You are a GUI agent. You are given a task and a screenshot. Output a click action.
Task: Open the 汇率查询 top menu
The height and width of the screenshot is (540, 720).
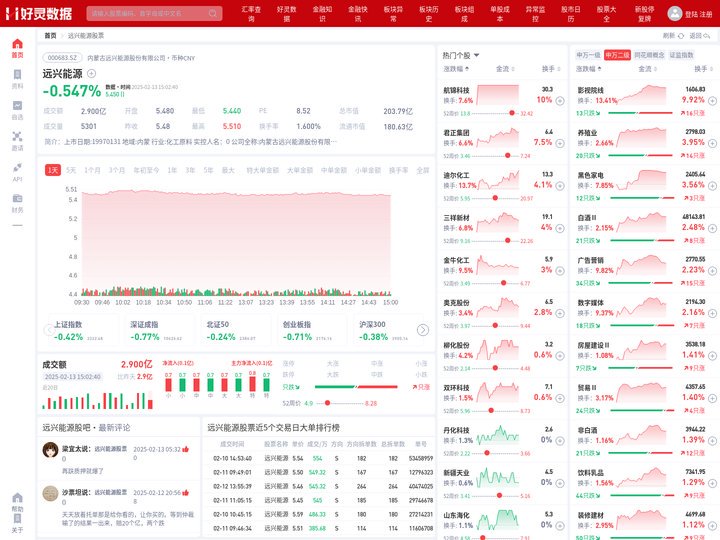251,14
